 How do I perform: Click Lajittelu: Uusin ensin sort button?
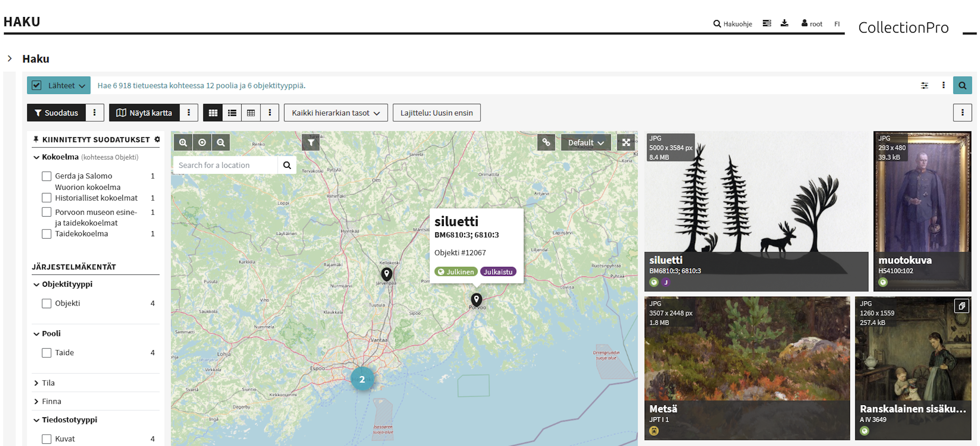(x=437, y=112)
